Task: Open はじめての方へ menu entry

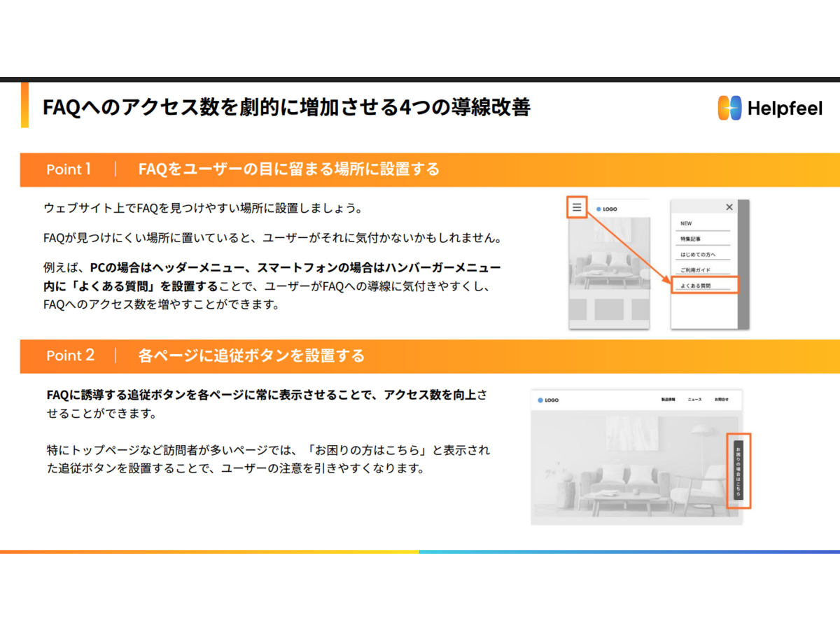Action: coord(698,255)
